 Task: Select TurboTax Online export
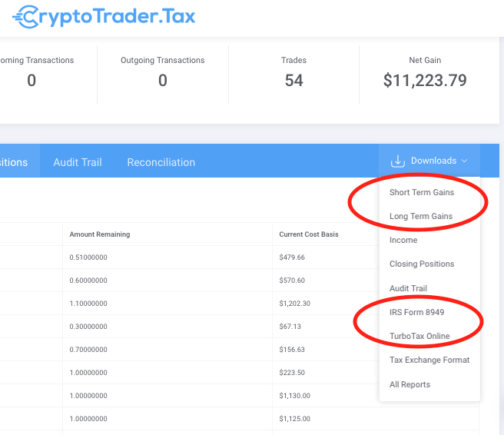pyautogui.click(x=419, y=336)
